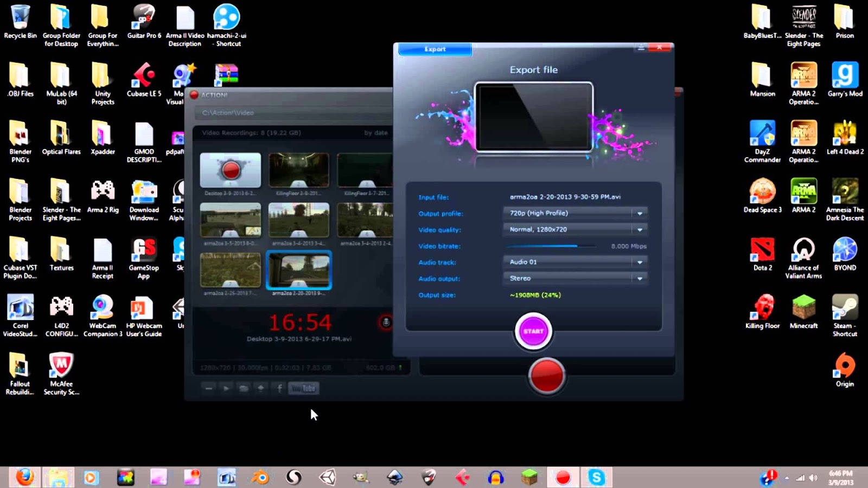The height and width of the screenshot is (488, 868).
Task: Click the export/upload arrow icon
Action: tap(260, 388)
